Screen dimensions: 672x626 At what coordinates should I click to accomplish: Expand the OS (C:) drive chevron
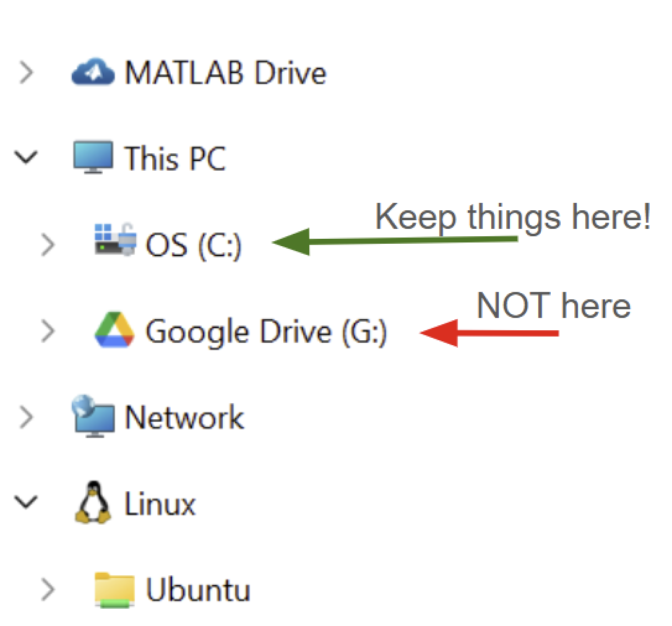tap(48, 246)
